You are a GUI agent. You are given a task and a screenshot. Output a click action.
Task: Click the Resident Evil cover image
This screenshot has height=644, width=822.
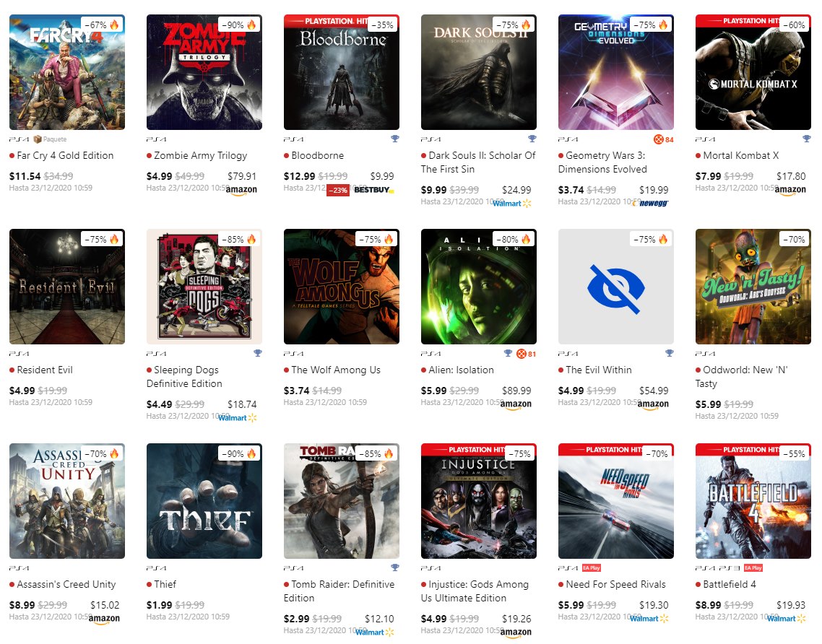tap(67, 287)
